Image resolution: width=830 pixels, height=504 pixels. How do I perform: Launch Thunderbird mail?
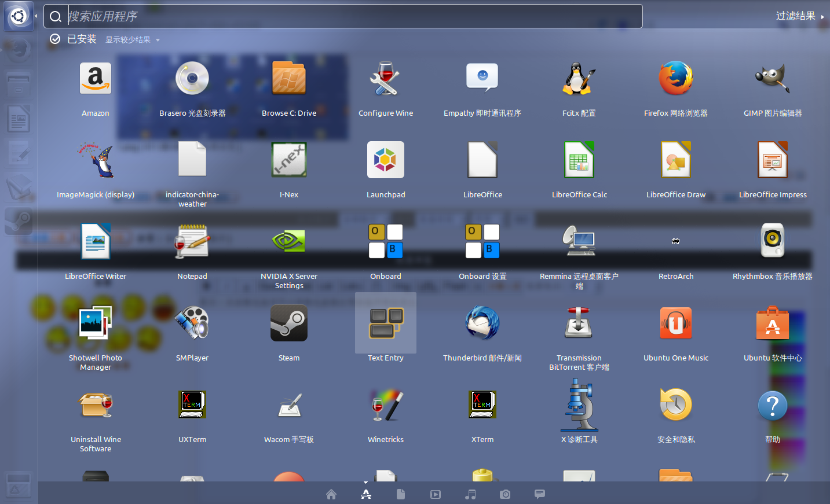(482, 323)
